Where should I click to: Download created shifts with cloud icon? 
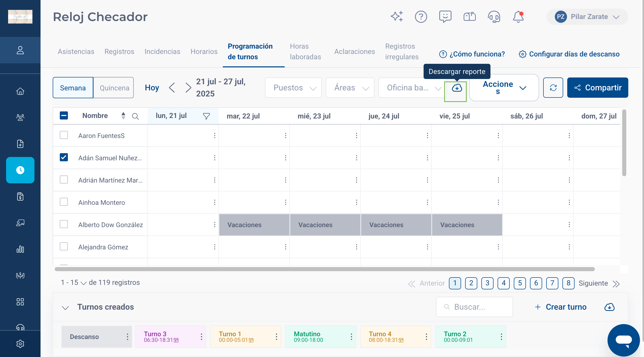point(609,307)
